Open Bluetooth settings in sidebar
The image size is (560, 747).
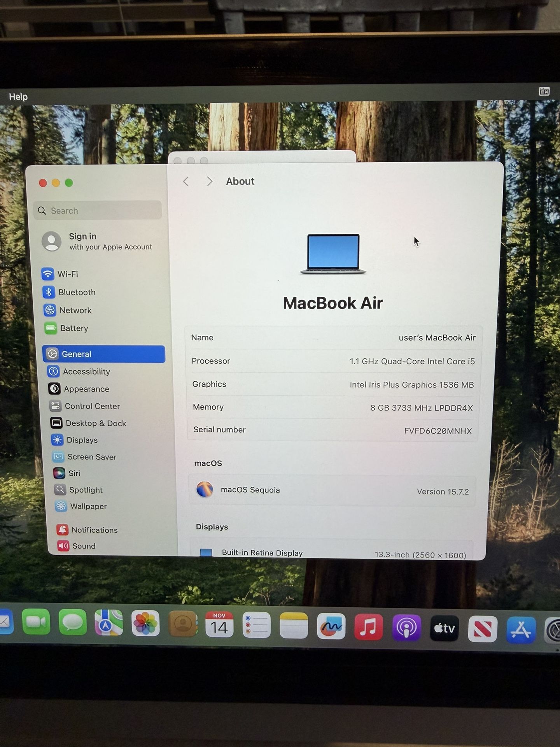[69, 292]
